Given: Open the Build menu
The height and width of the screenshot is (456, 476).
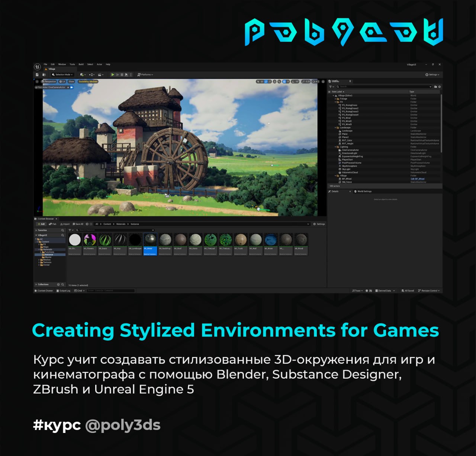Looking at the screenshot, I should 81,64.
